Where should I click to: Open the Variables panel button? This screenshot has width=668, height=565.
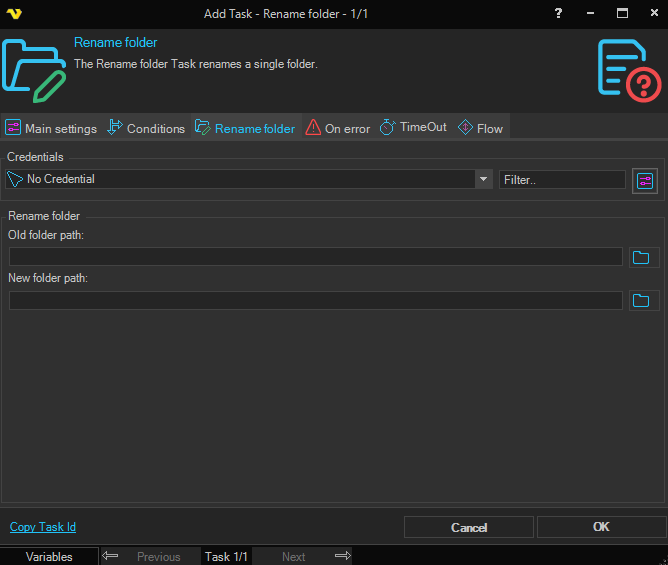[49, 556]
